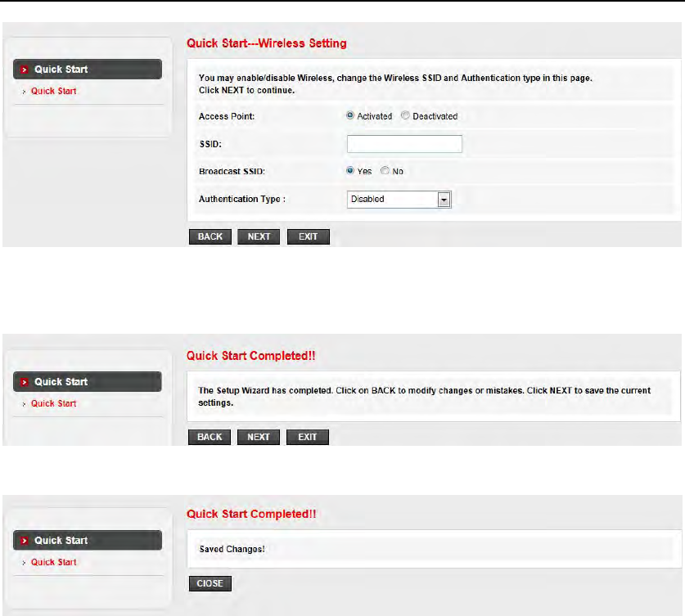Click NEXT in the Wireless Setting panel
This screenshot has height=616, width=685.
(x=259, y=236)
